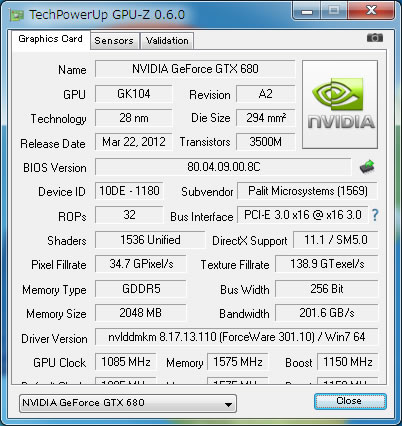Click the BIOS Version field
Image resolution: width=402 pixels, height=426 pixels.
[223, 167]
